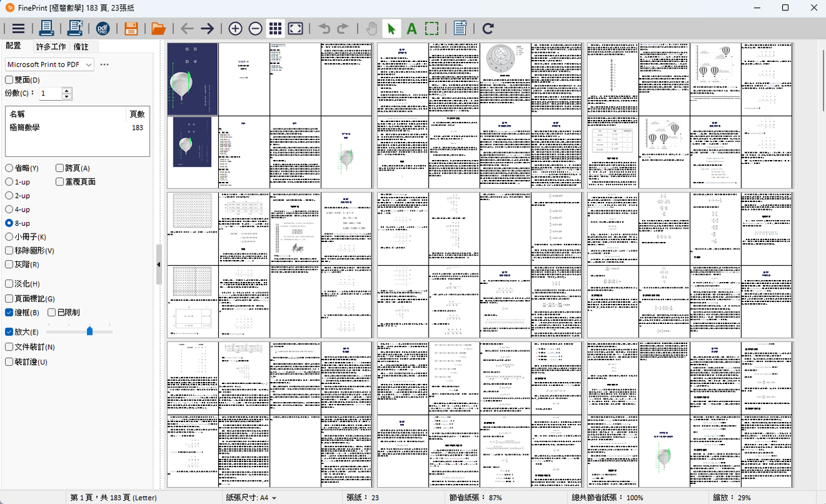Image resolution: width=826 pixels, height=504 pixels.
Task: Open a file via folder icon
Action: coord(159,28)
